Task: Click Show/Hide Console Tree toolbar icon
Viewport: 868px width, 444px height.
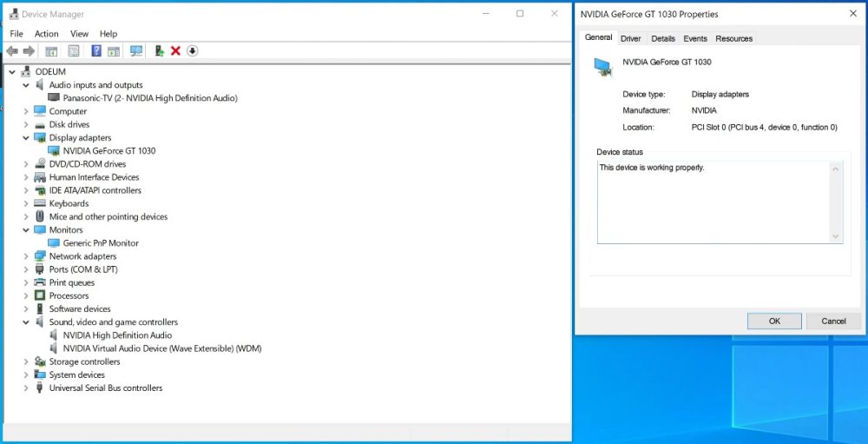Action: (51, 51)
